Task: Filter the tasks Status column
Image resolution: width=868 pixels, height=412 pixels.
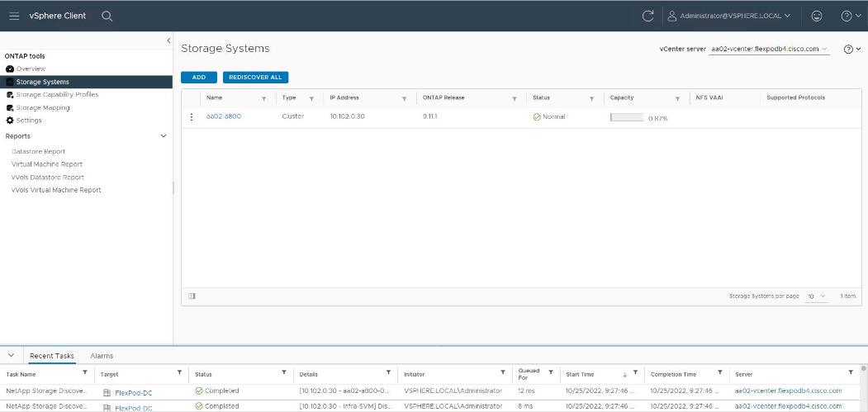Action: point(284,372)
